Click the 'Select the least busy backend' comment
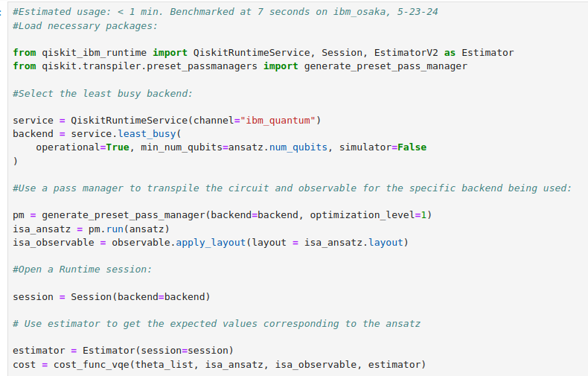The height and width of the screenshot is (376, 588). click(x=103, y=93)
